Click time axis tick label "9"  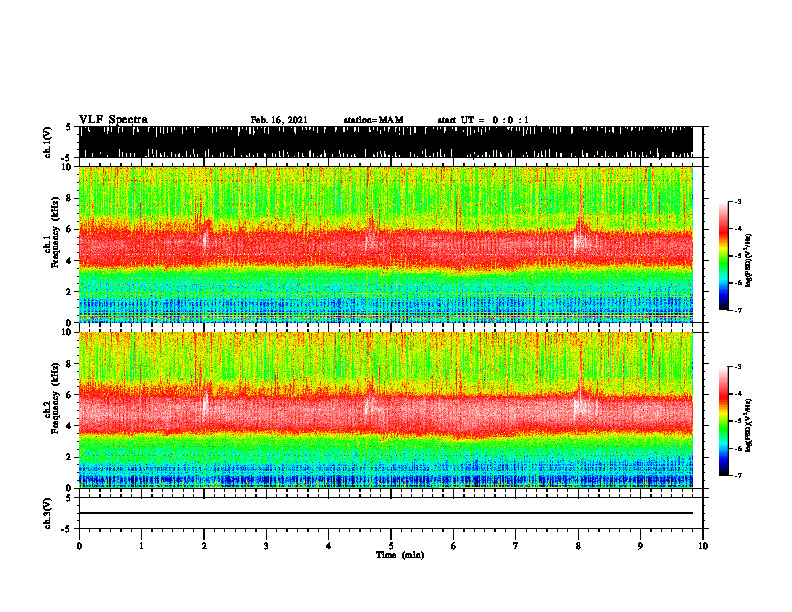click(640, 546)
